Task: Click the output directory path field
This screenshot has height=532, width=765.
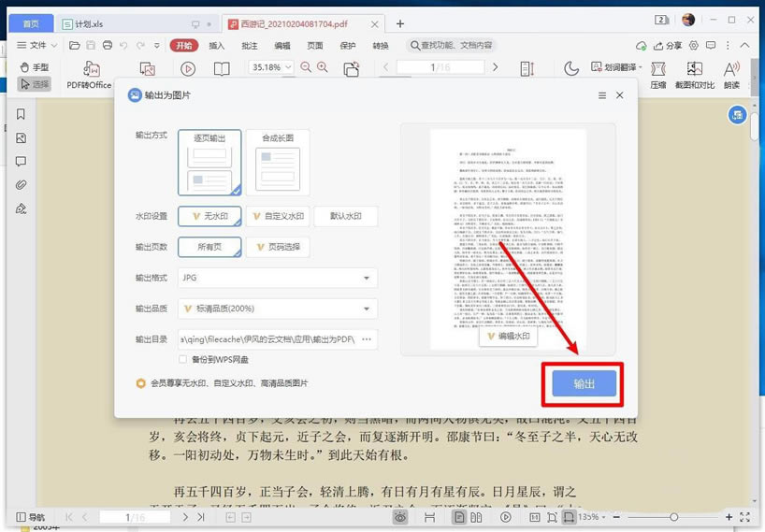Action: 267,338
